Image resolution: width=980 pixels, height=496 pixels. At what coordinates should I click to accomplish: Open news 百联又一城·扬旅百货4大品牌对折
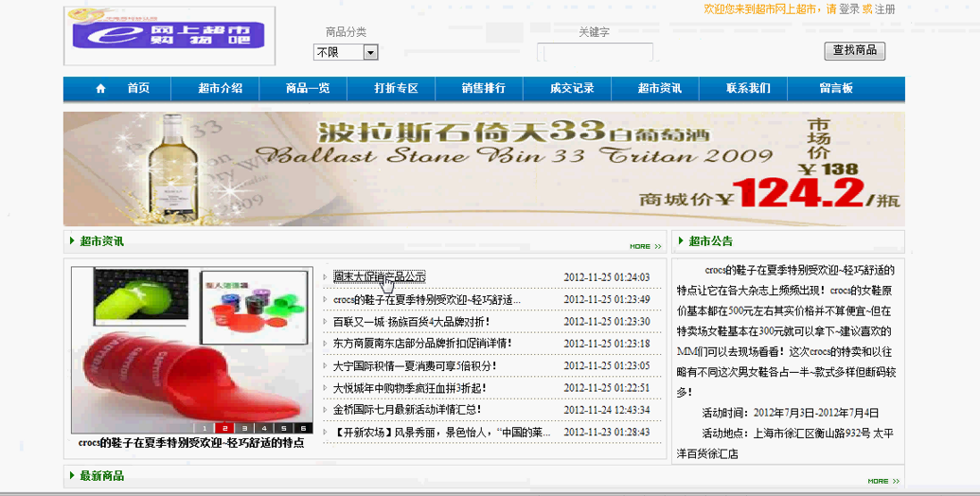click(411, 322)
